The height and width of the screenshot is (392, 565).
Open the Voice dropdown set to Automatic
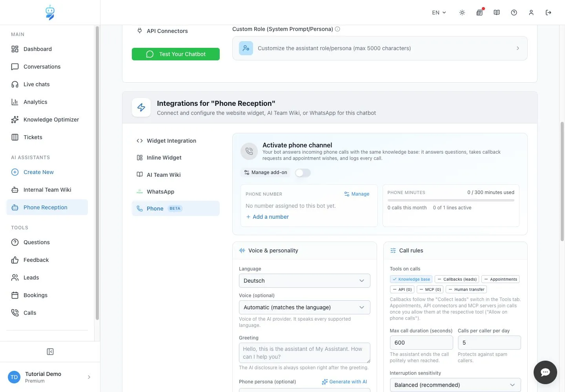304,307
